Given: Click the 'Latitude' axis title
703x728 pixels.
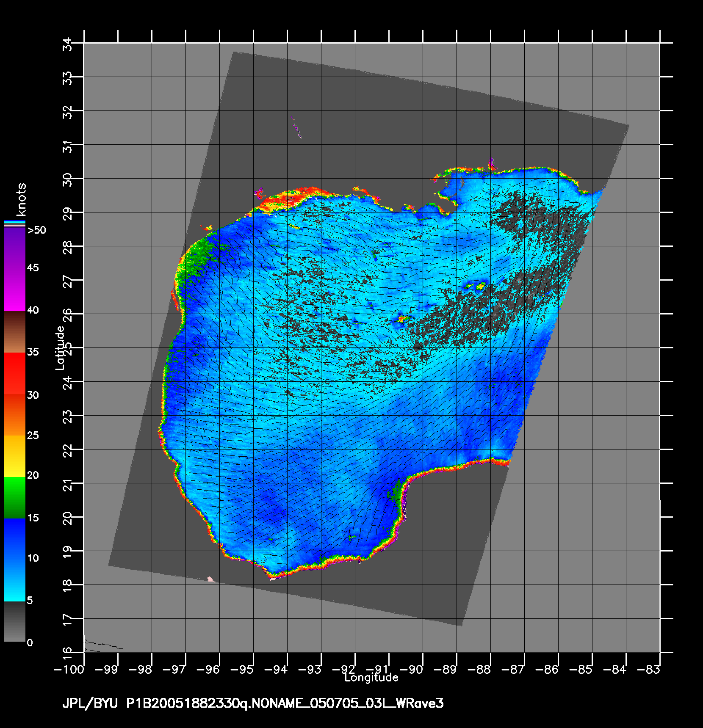Looking at the screenshot, I should click(60, 347).
